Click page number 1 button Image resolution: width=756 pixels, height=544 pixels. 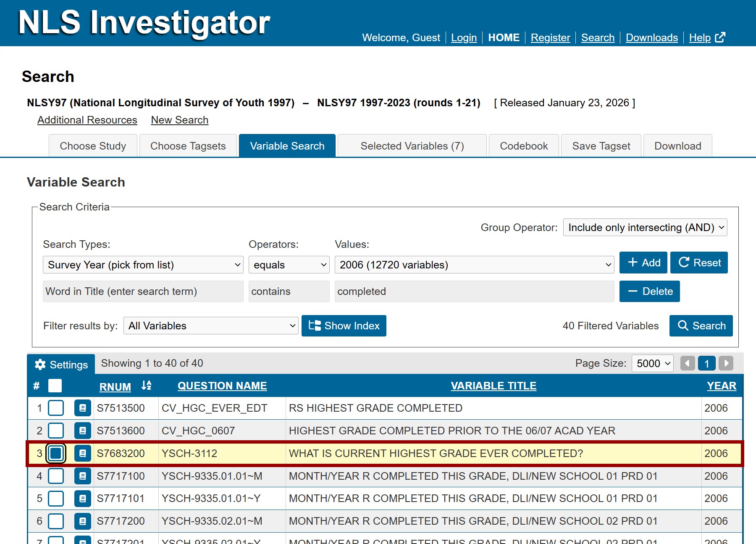coord(707,363)
